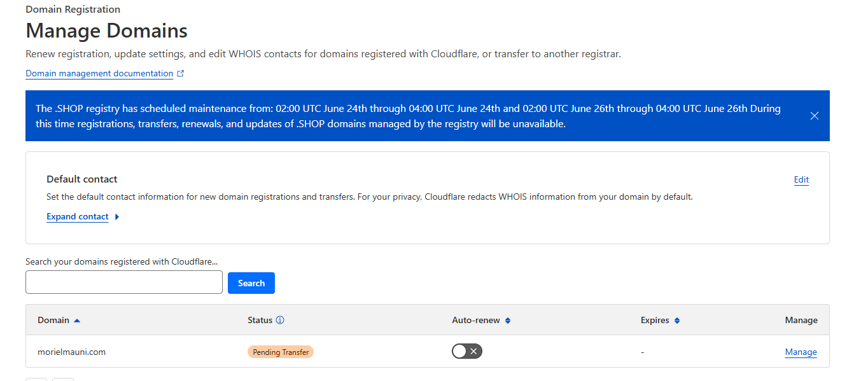Click the Pending Transfer status badge

[281, 352]
